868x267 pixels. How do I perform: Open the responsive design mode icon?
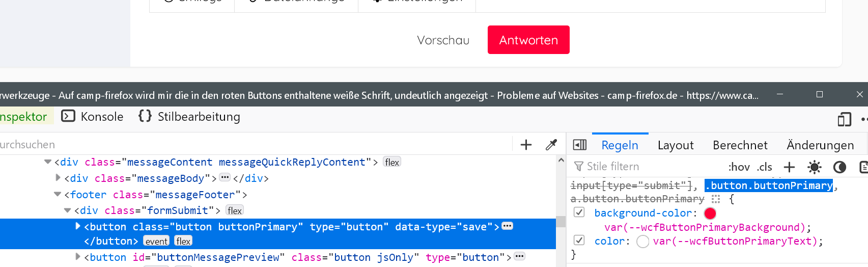[x=844, y=119]
